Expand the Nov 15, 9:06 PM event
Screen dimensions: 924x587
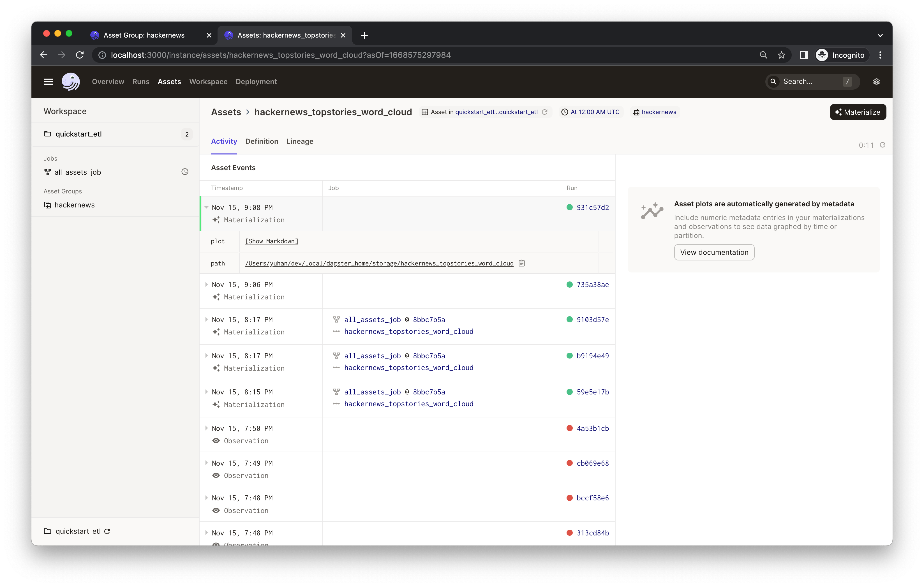click(206, 285)
